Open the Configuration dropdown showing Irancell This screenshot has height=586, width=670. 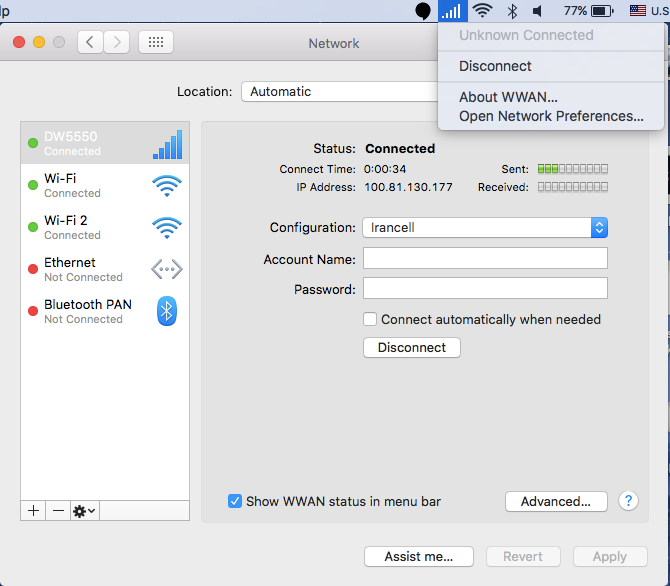(x=485, y=227)
